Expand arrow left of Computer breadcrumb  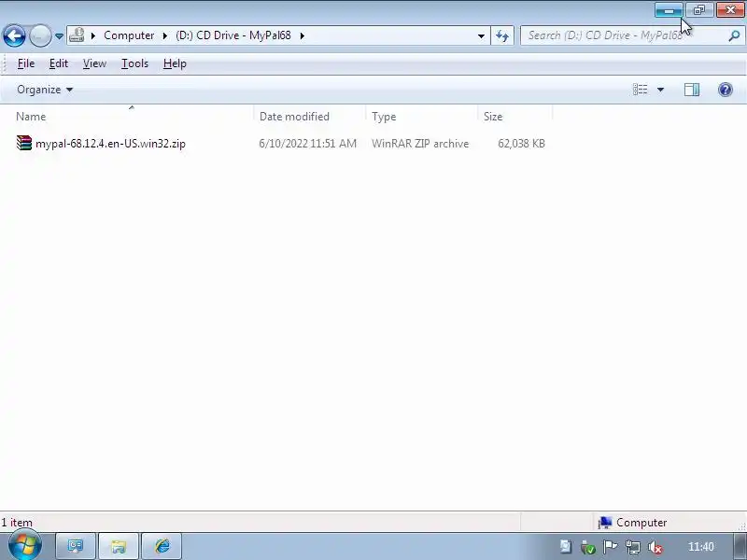(93, 35)
